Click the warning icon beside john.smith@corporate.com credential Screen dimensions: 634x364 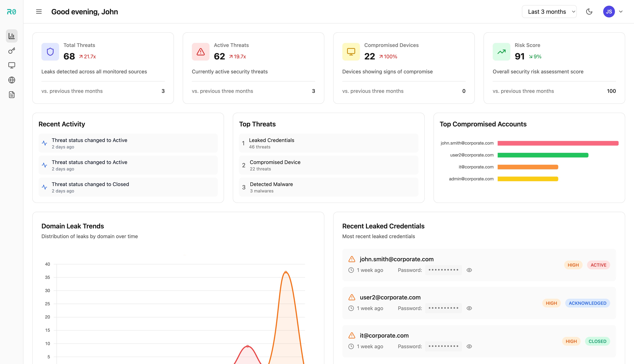point(352,259)
